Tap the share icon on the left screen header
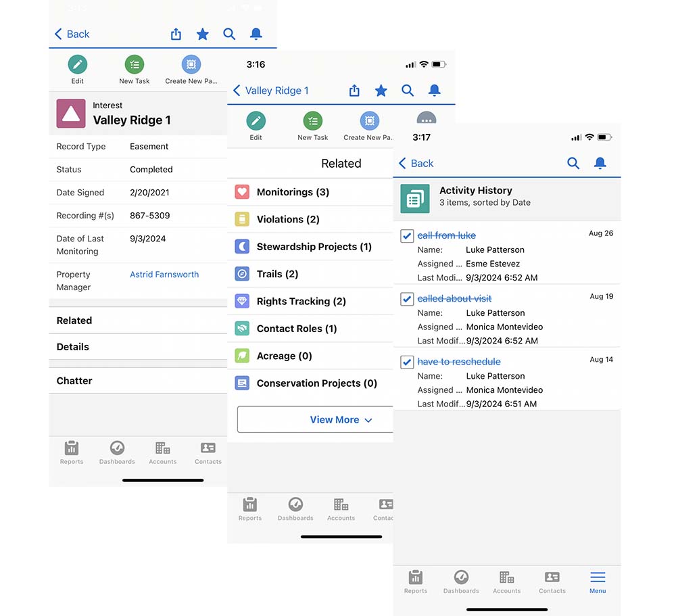The image size is (676, 616). [176, 34]
